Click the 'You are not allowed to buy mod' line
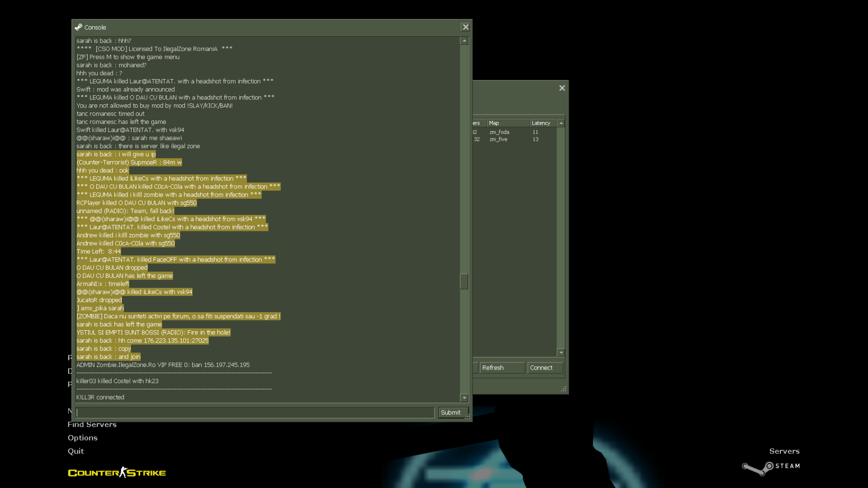The width and height of the screenshot is (868, 488). pos(155,106)
